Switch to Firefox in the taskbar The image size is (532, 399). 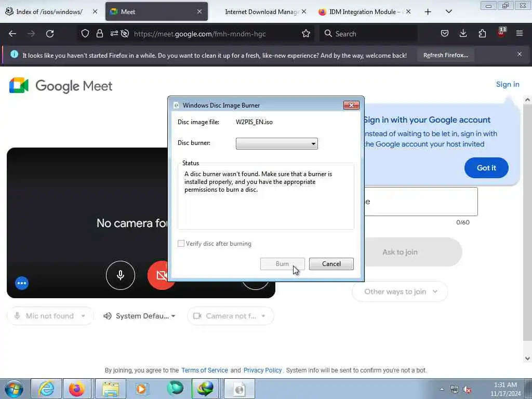77,389
